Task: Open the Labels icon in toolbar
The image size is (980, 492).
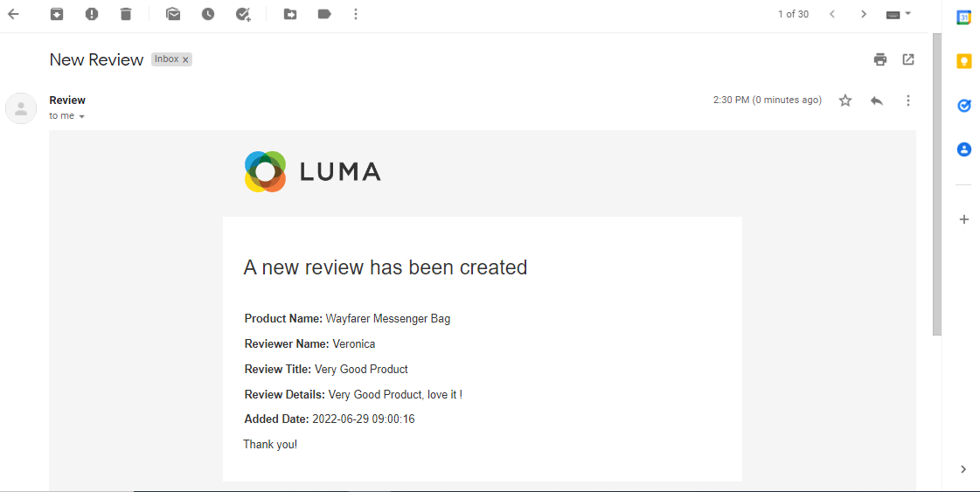Action: click(324, 14)
